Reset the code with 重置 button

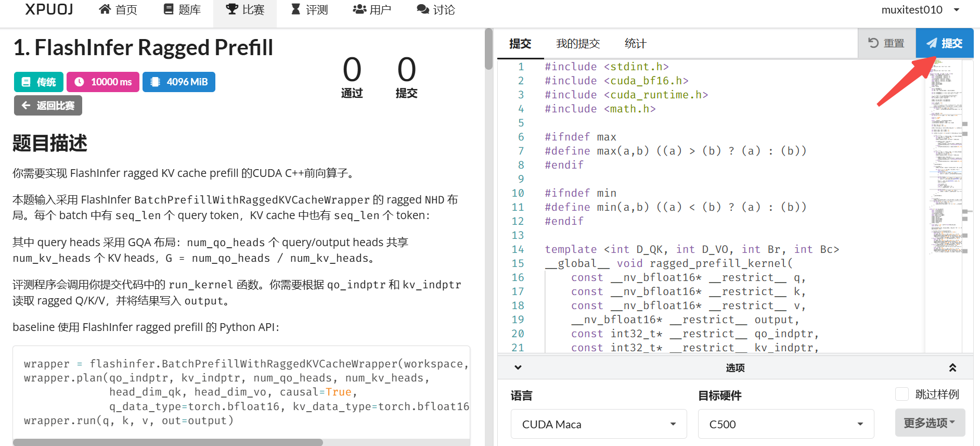(x=886, y=43)
